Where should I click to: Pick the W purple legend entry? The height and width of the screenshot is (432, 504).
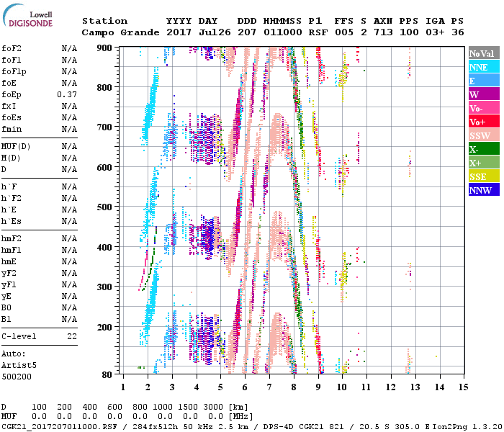point(483,95)
